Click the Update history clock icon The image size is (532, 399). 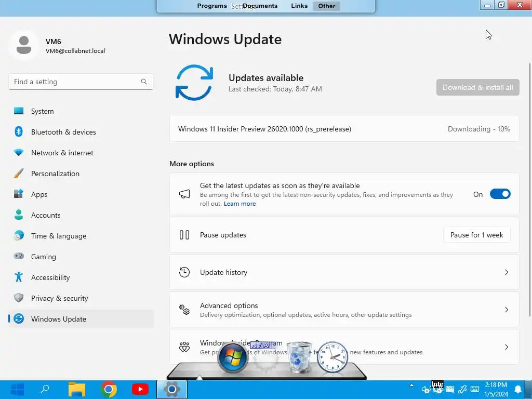pos(184,272)
